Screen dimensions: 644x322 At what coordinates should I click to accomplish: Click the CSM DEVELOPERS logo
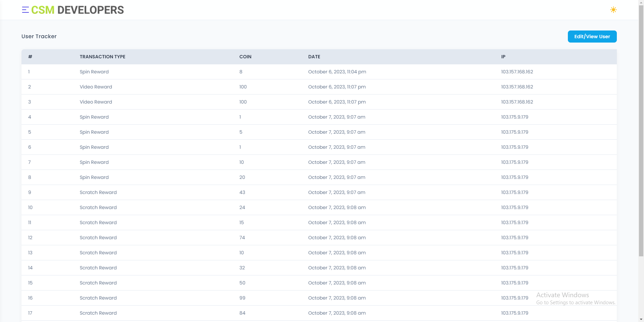(77, 10)
